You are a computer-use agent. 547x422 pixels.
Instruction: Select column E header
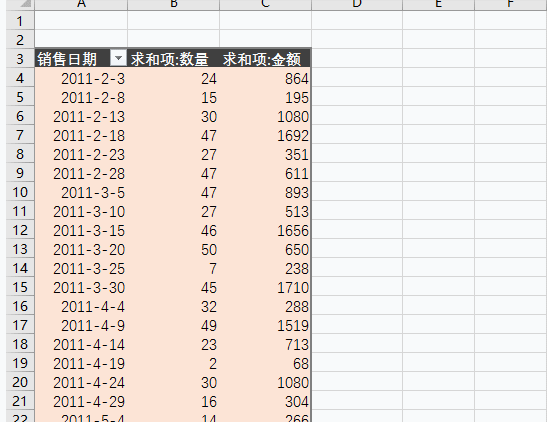(439, 4)
